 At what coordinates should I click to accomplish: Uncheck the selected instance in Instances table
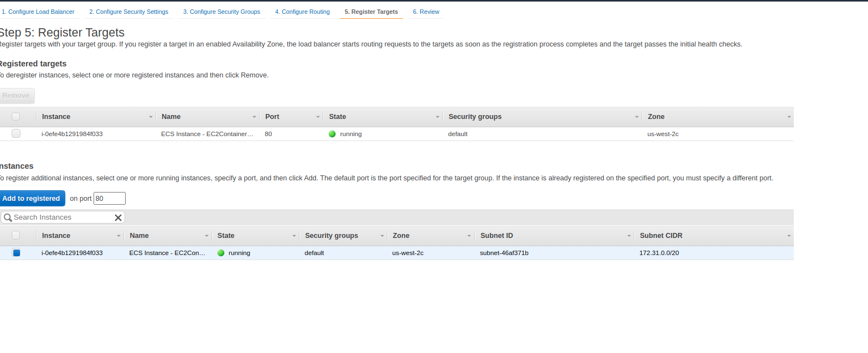click(16, 253)
